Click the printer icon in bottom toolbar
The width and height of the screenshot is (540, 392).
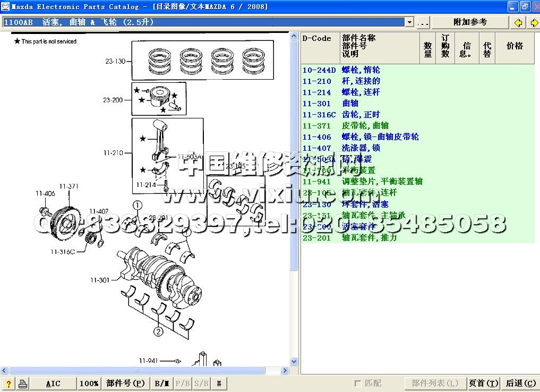22,384
